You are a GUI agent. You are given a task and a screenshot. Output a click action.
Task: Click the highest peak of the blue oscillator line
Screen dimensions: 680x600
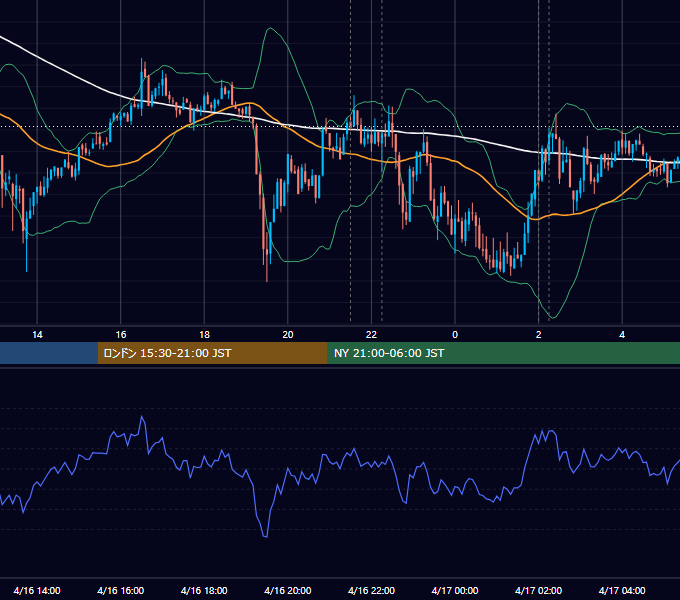pyautogui.click(x=142, y=417)
